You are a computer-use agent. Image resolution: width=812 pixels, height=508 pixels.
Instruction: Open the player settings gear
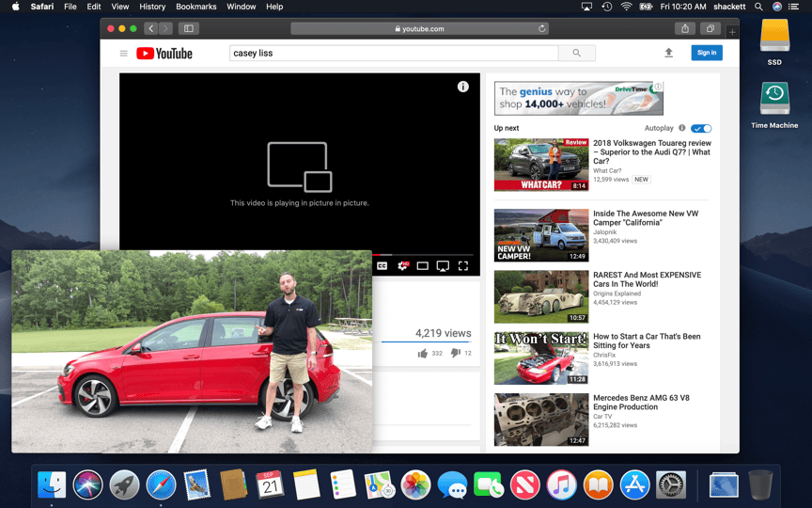click(x=402, y=266)
